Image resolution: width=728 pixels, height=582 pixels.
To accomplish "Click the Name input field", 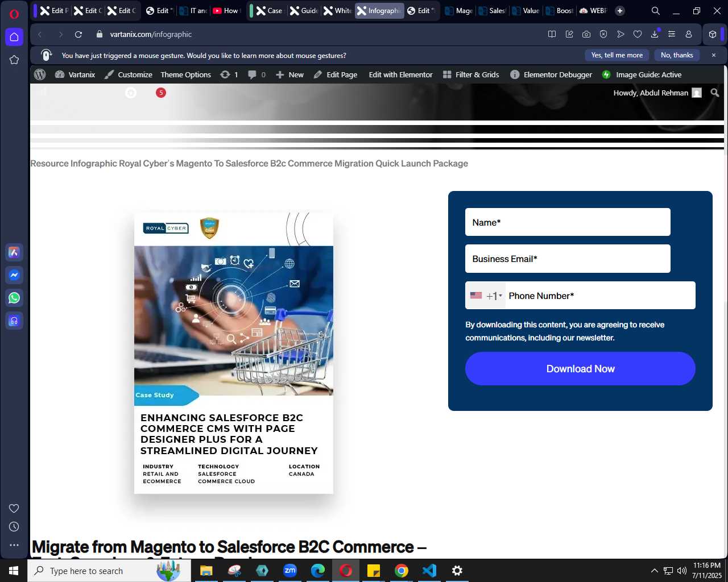I will click(568, 222).
